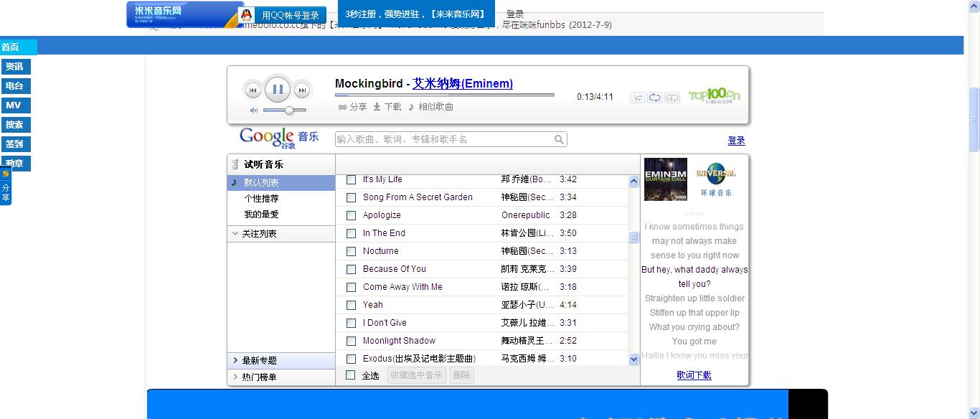Open the MV menu item
Viewport: 980px width, 419px height.
click(15, 105)
